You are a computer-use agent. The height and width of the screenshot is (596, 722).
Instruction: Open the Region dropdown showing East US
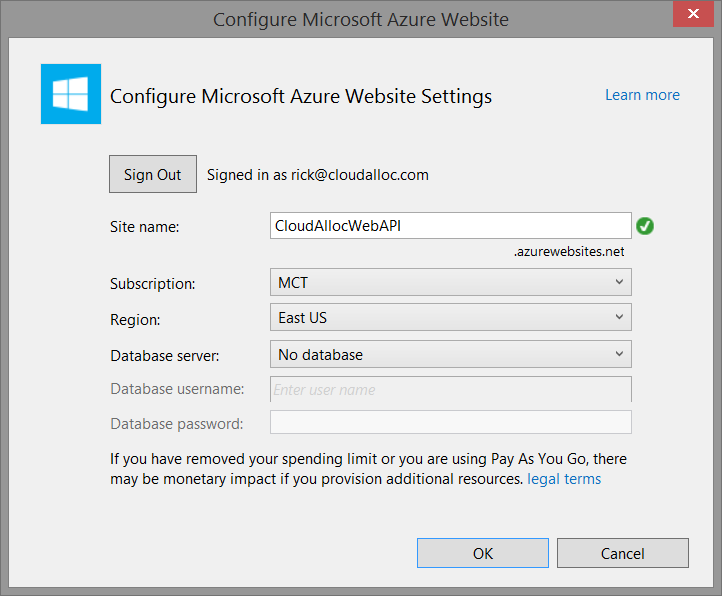pyautogui.click(x=450, y=318)
